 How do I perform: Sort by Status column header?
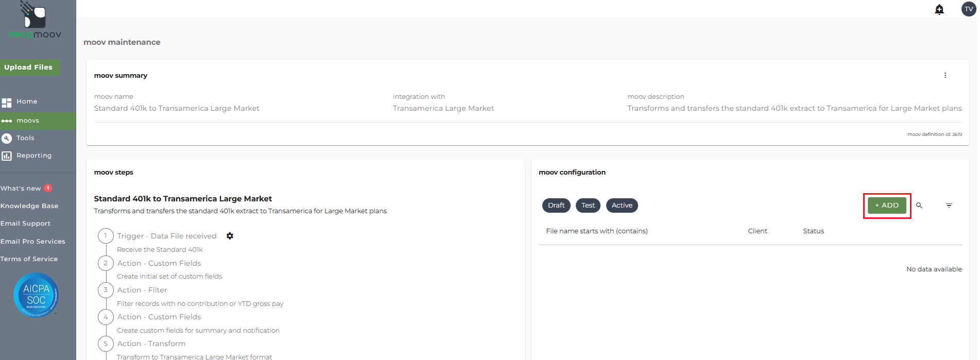click(x=814, y=231)
